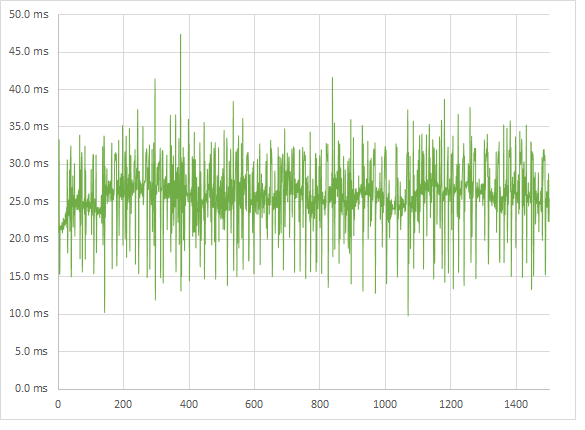
Task: Click the 5.0 ms y-axis label
Action: [x=31, y=351]
